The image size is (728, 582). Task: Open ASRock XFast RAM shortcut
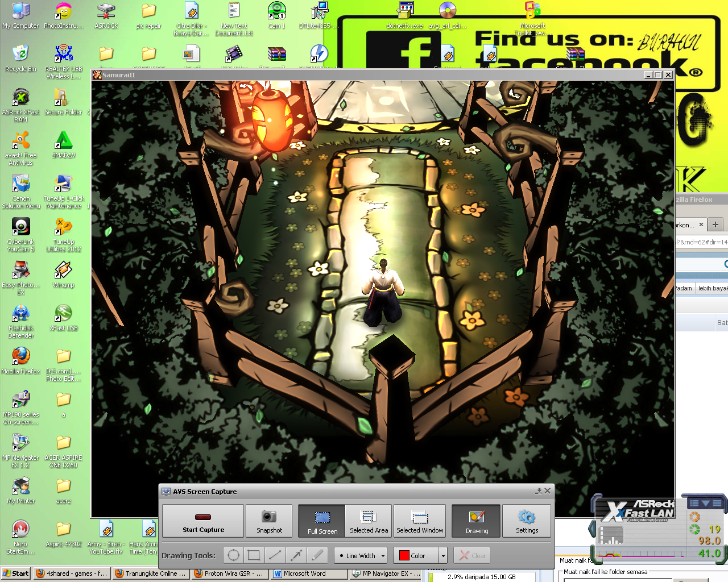21,105
